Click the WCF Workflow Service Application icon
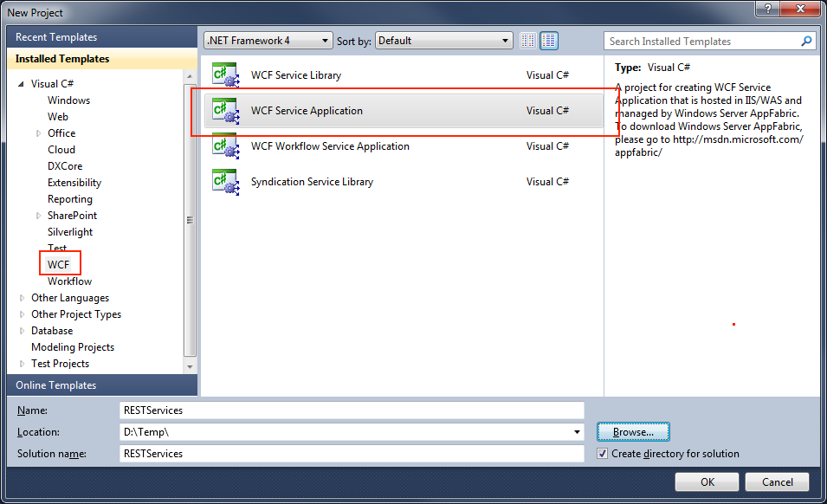Screen dimensions: 827x504 click(x=226, y=146)
